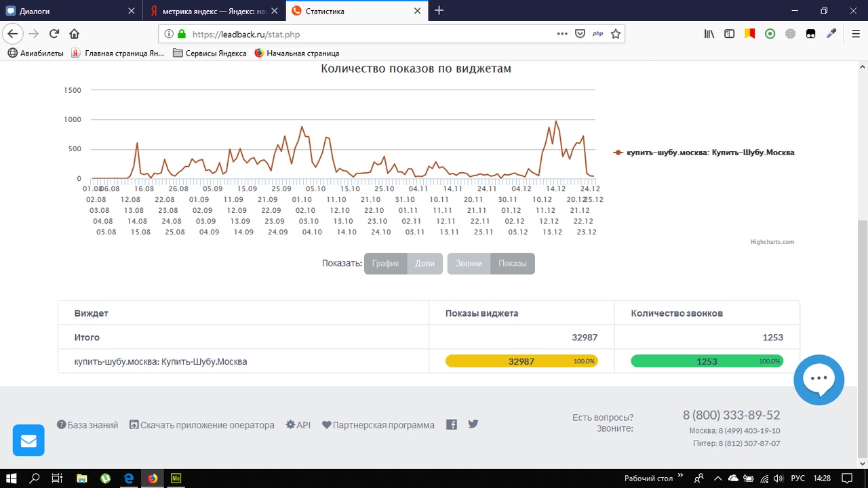Click the Показы виджета column header
The height and width of the screenshot is (488, 868).
[x=482, y=313]
